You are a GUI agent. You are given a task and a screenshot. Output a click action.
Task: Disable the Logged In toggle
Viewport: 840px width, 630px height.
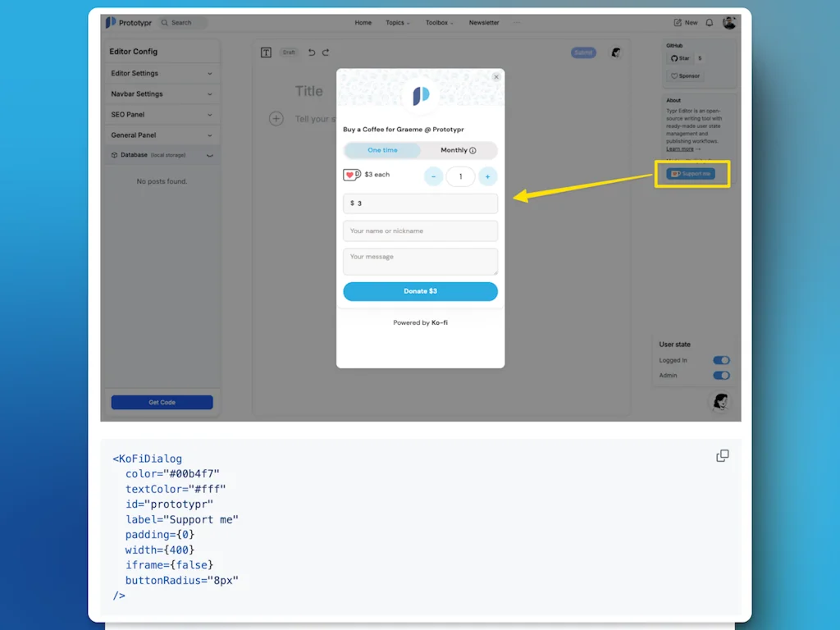(x=721, y=360)
